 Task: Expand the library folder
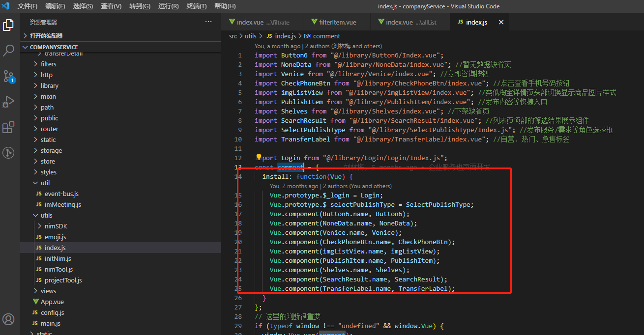[120, 85]
